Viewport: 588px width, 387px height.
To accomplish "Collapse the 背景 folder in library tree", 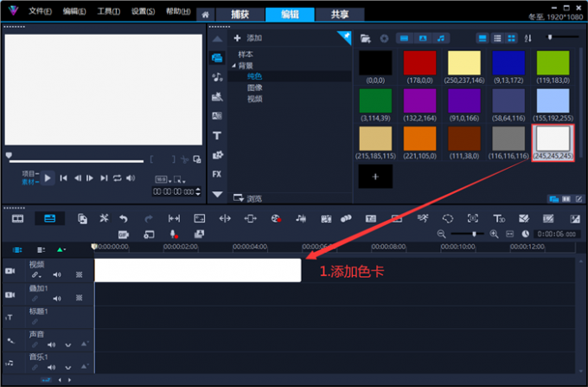I will click(233, 66).
